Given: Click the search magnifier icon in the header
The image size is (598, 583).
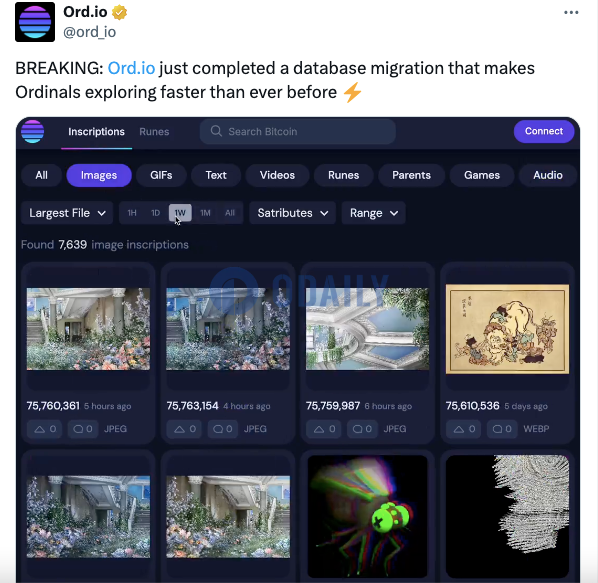Looking at the screenshot, I should [x=216, y=131].
